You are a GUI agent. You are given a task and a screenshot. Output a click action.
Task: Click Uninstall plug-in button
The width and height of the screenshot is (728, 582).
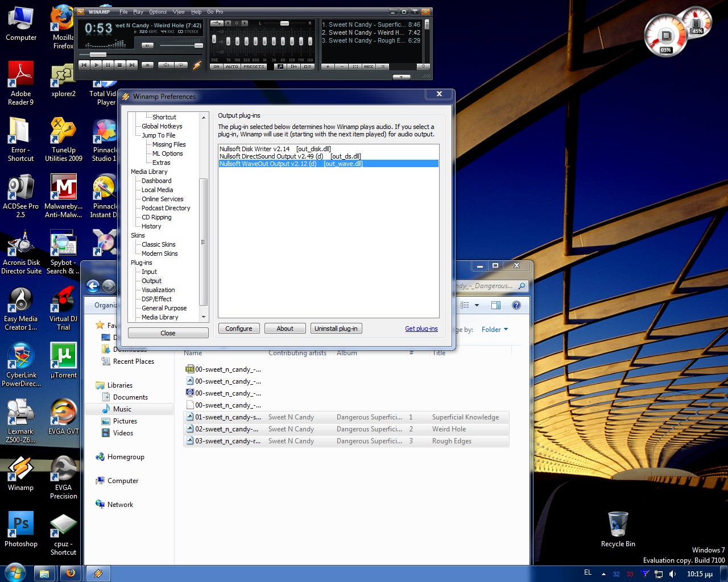(336, 329)
